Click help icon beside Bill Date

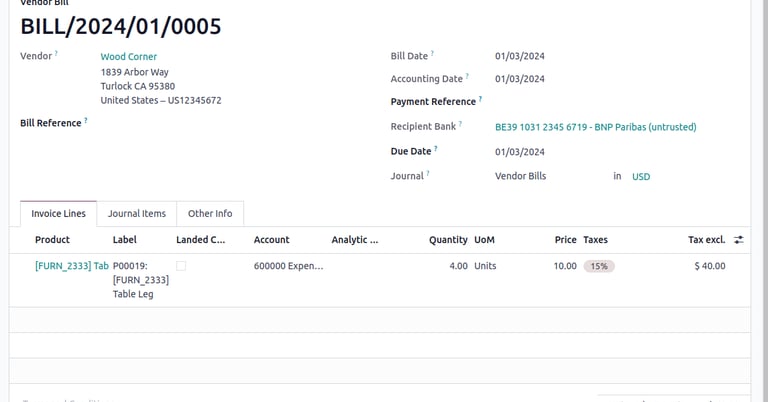click(x=432, y=54)
